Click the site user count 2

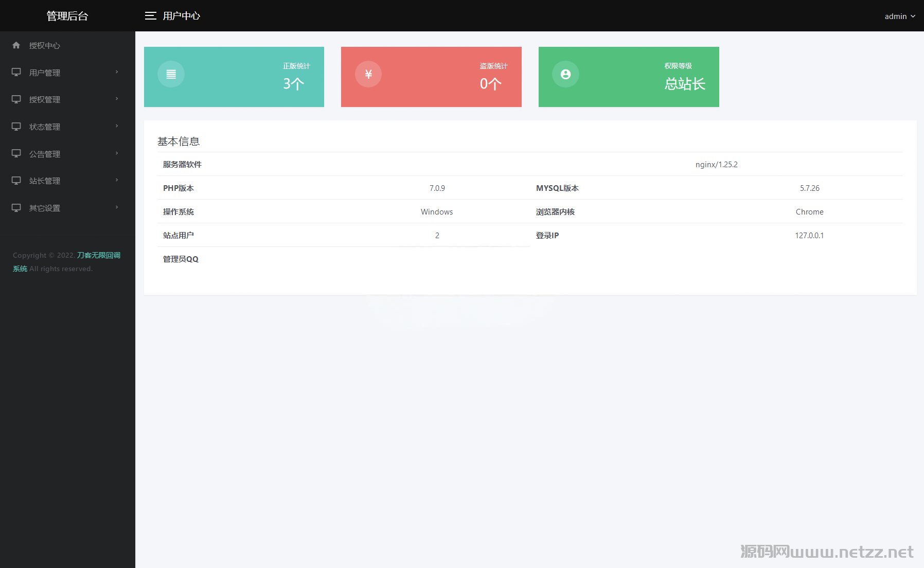pyautogui.click(x=437, y=236)
